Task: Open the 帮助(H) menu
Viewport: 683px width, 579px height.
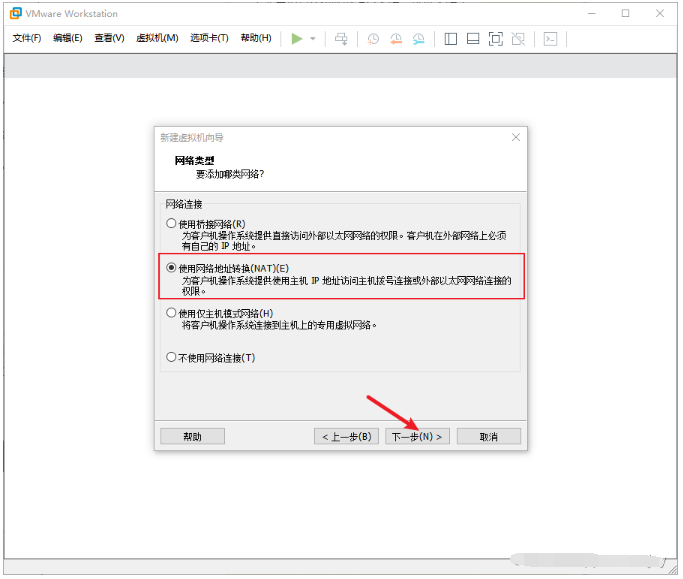Action: [256, 38]
